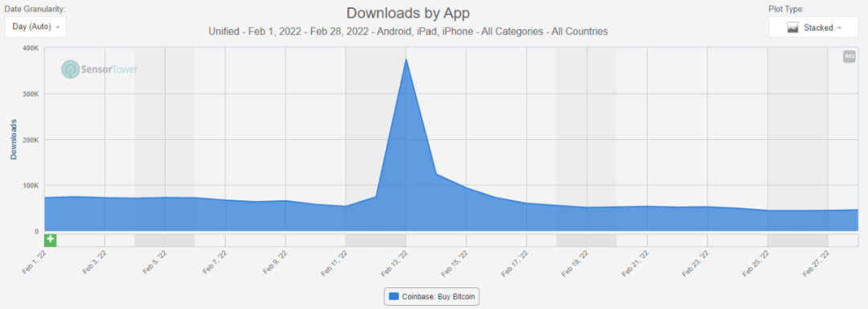Click the green plus icon below the chart
The height and width of the screenshot is (309, 868).
[x=51, y=240]
